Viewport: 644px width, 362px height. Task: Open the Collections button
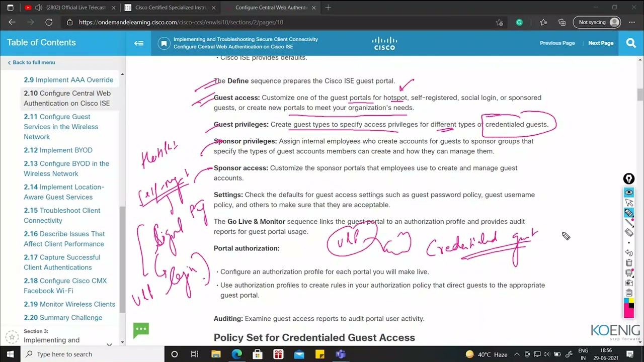click(562, 22)
